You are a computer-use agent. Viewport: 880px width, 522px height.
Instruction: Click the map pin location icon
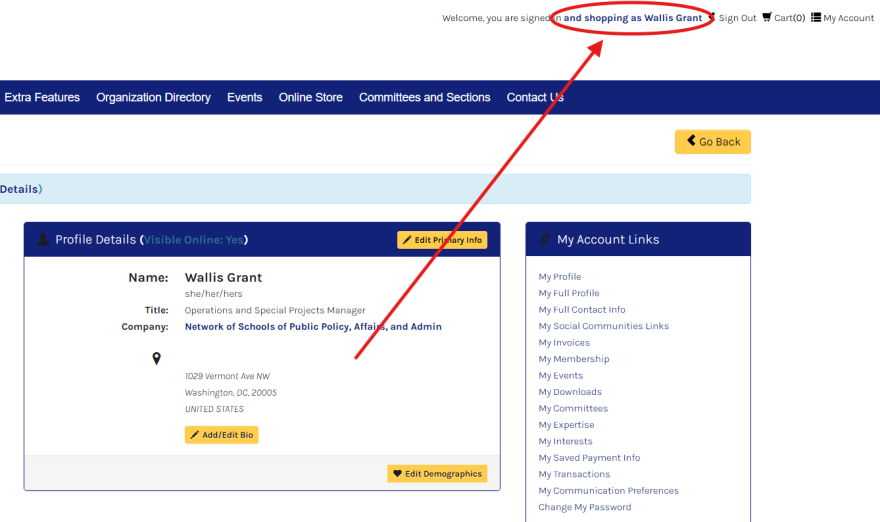[157, 358]
